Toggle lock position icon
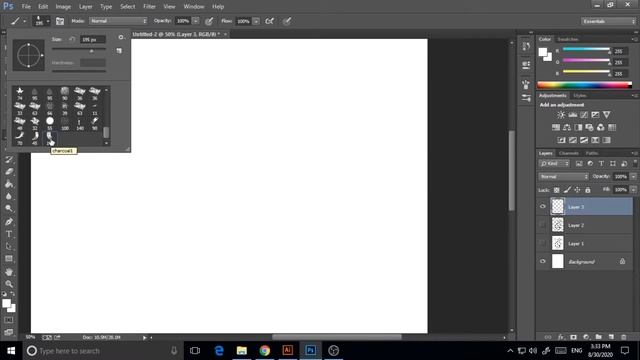The width and height of the screenshot is (640, 360). coord(577,190)
